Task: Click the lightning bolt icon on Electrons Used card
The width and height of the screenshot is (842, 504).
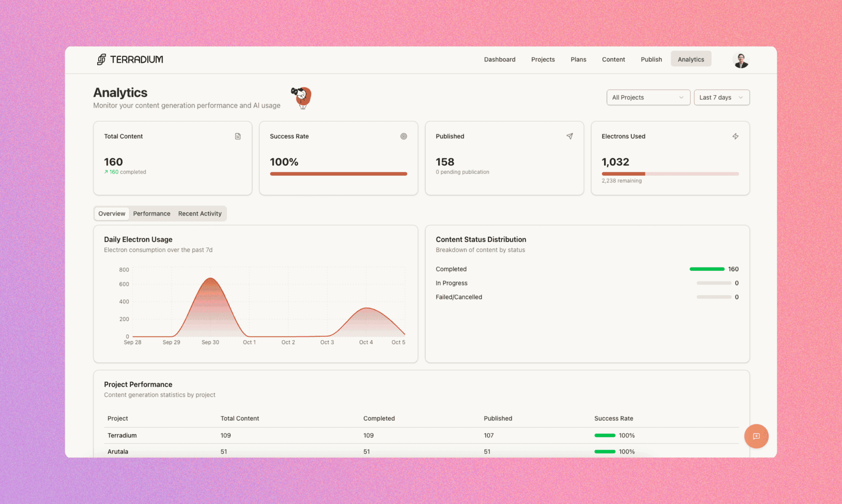Action: click(735, 136)
